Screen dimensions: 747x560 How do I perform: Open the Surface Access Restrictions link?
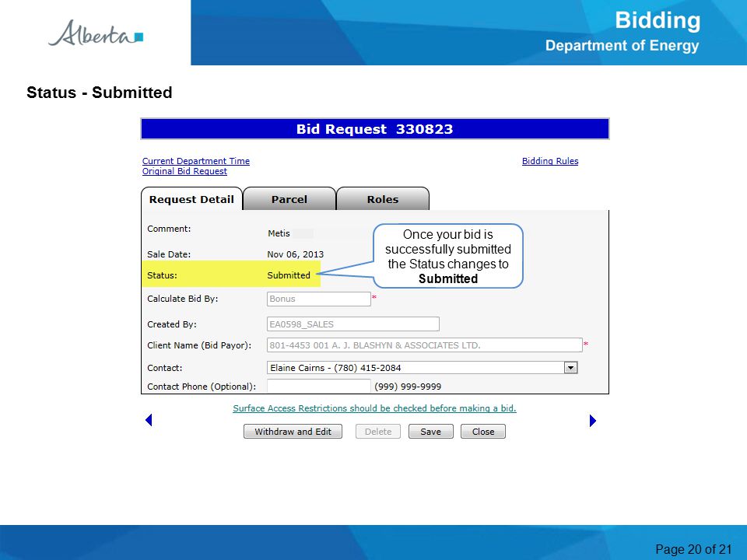(374, 408)
